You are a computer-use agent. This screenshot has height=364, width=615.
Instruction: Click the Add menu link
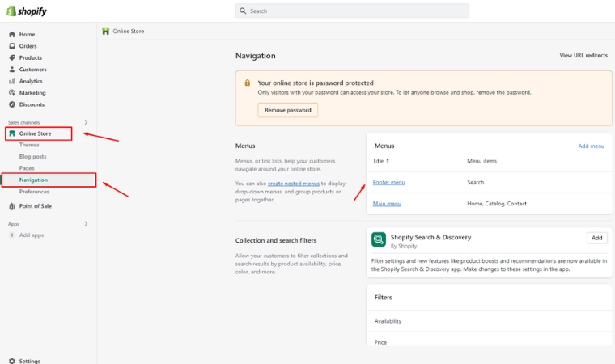[x=591, y=146]
